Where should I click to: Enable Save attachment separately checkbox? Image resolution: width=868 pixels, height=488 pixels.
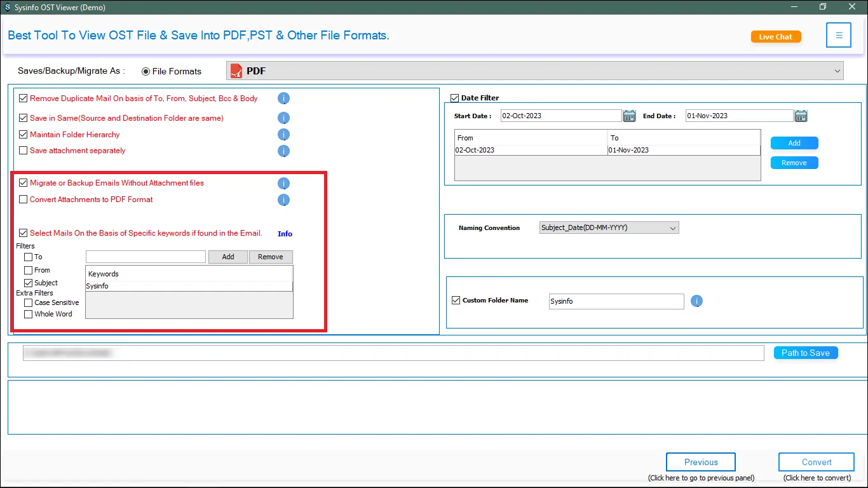(24, 151)
